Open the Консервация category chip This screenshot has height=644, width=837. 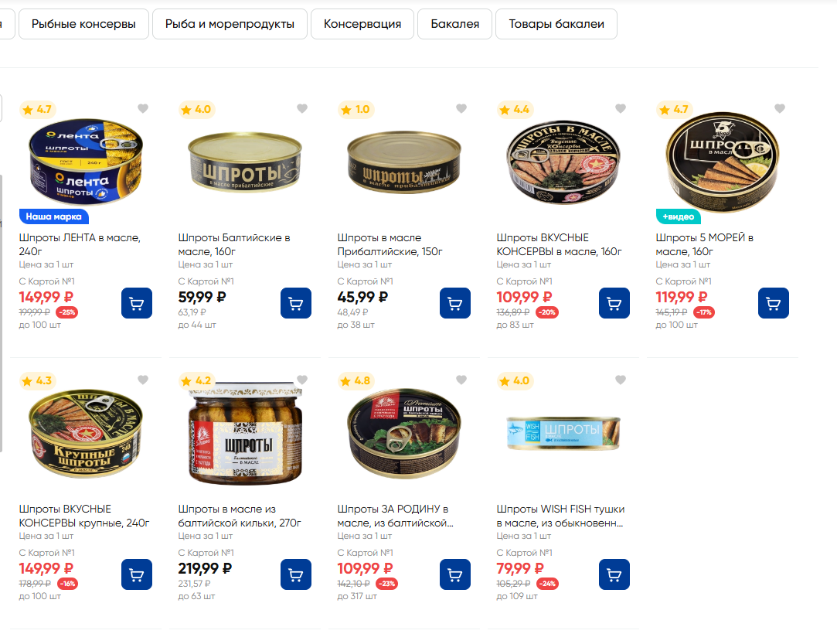pyautogui.click(x=362, y=24)
